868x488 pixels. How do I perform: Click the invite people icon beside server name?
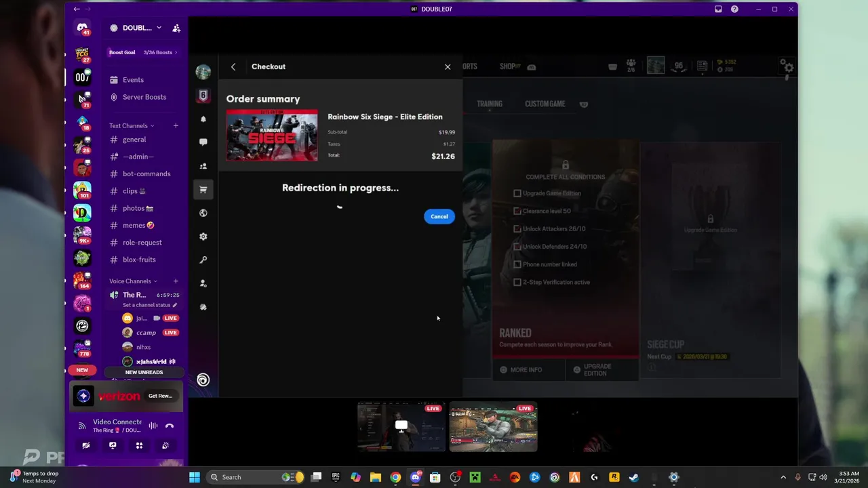coord(176,28)
